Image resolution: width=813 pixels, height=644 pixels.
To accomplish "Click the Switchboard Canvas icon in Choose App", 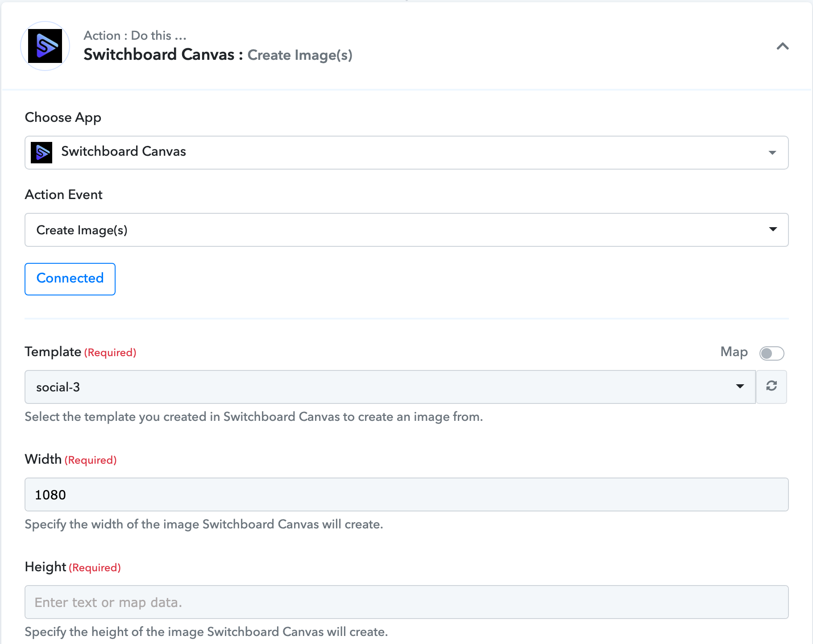I will coord(41,152).
